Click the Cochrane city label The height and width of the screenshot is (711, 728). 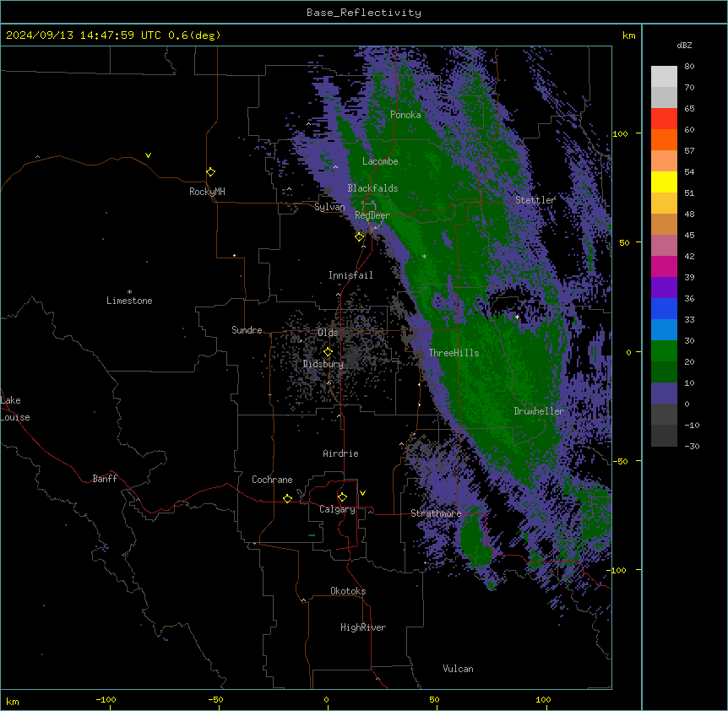click(x=272, y=480)
